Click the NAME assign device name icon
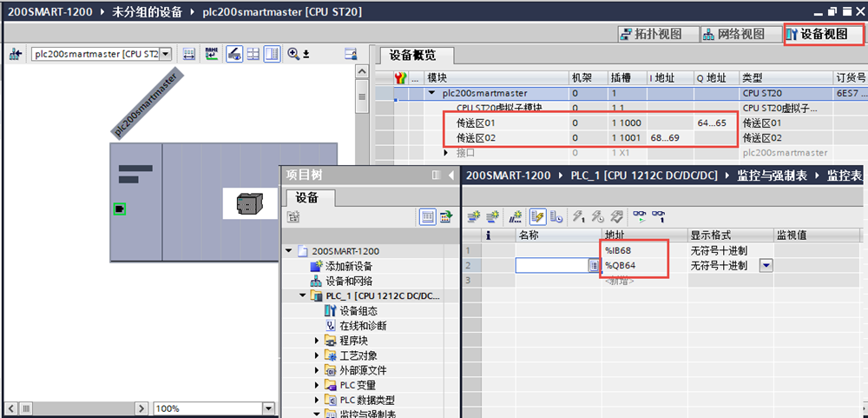This screenshot has width=868, height=418. 211,54
